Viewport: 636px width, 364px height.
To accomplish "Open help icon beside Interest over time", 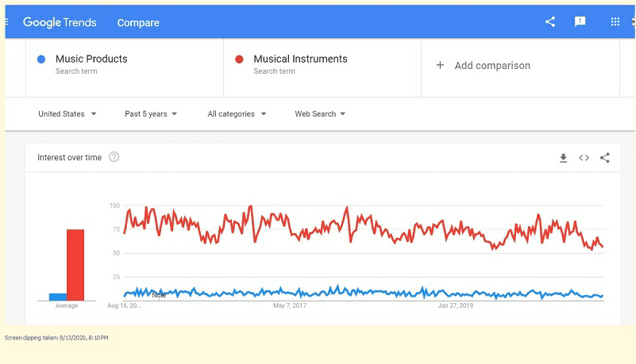I will [114, 157].
